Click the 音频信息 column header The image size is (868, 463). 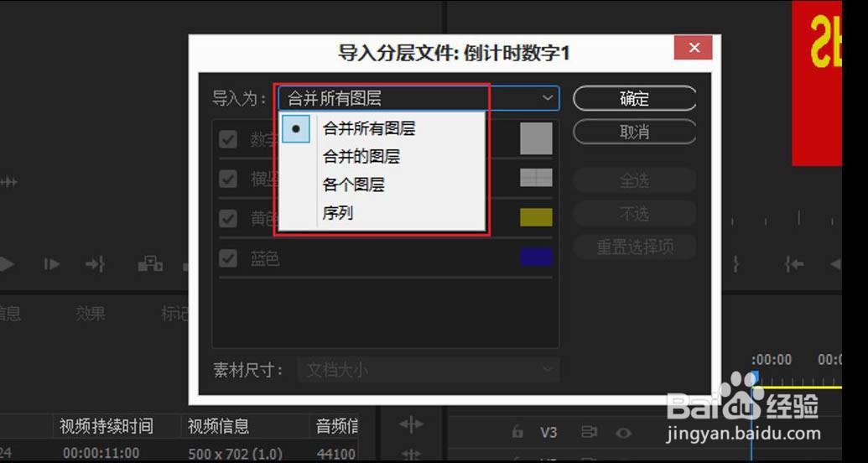[336, 426]
